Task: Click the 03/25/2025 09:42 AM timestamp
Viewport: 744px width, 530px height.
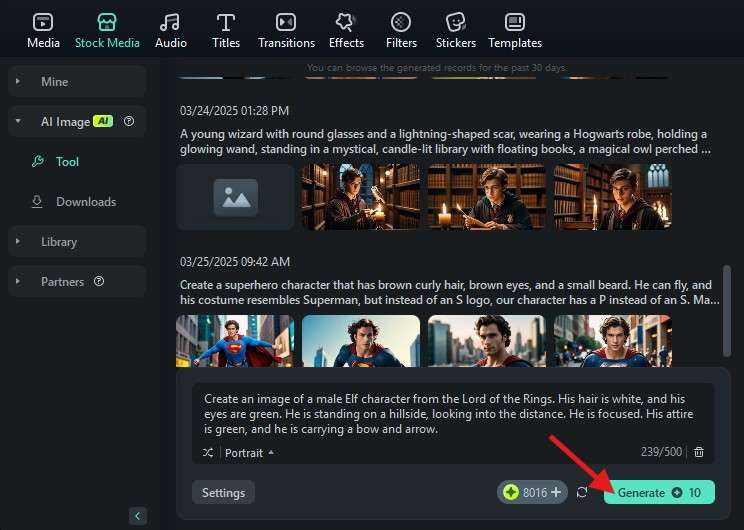Action: tap(235, 262)
